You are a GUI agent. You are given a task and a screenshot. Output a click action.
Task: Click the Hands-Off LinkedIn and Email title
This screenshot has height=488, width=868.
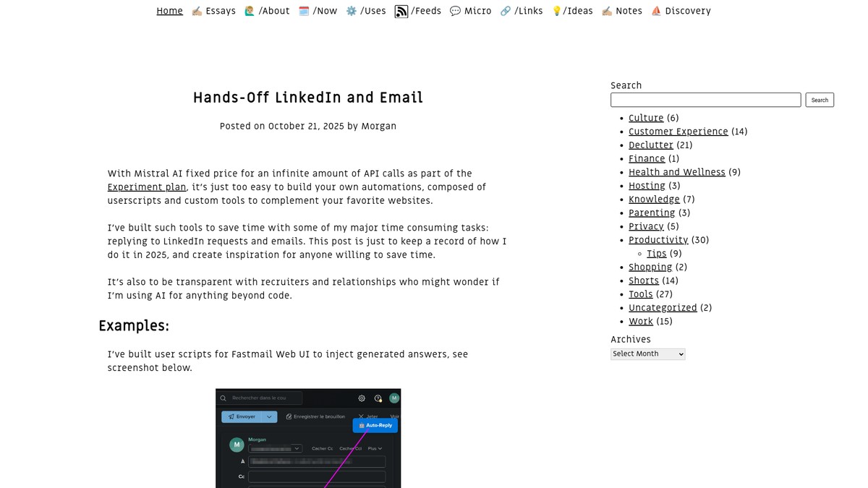tap(308, 98)
